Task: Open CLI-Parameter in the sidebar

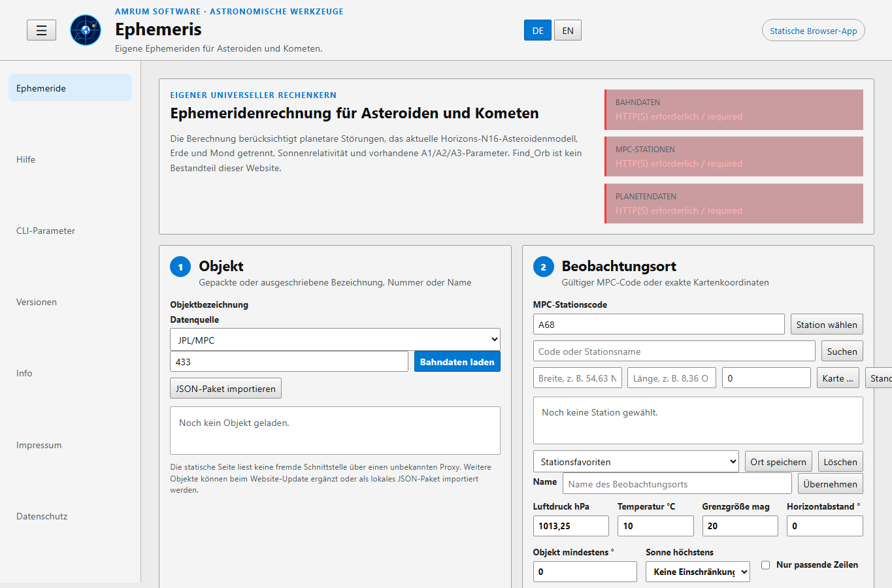Action: click(x=70, y=231)
